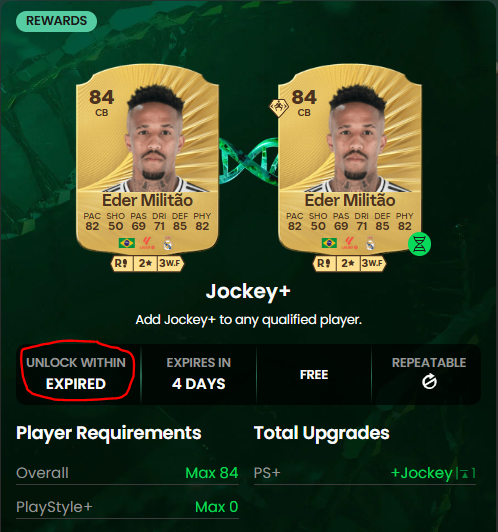Screen dimensions: 498x532
Task: Click the Unlock Within Expired cell
Action: pos(76,374)
